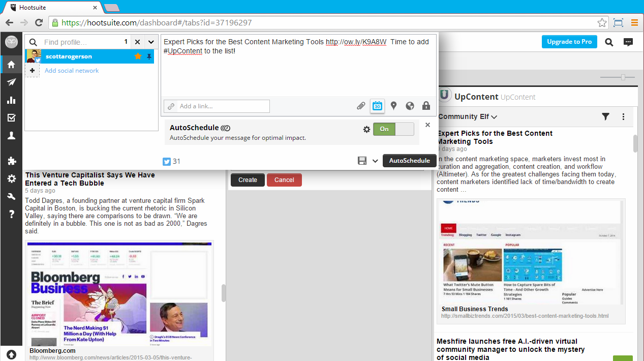This screenshot has width=644, height=361.
Task: Click the attach media paperclip icon
Action: [361, 106]
